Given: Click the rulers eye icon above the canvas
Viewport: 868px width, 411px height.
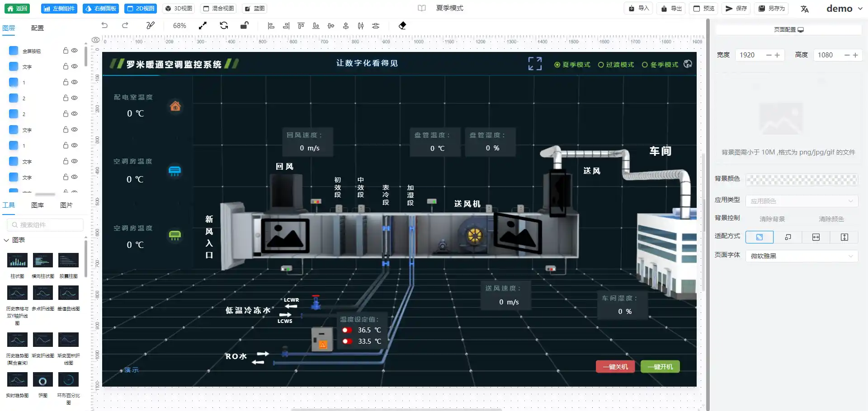Looking at the screenshot, I should (96, 40).
